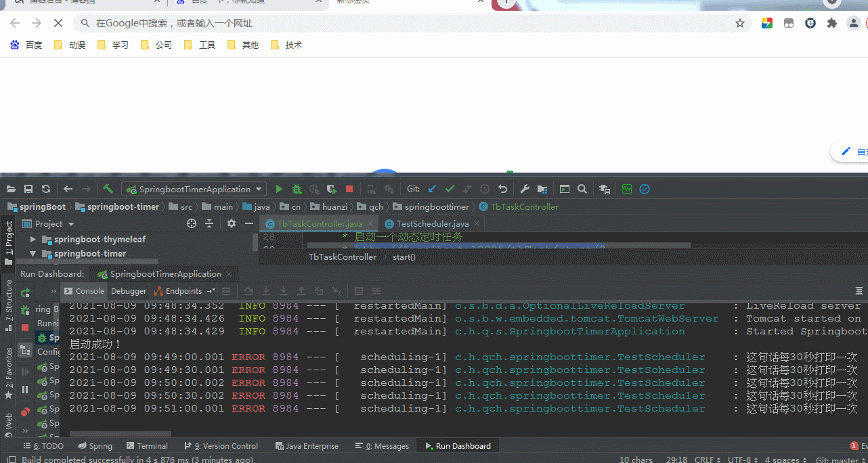This screenshot has width=868, height=463.
Task: Click the IDE Save All toolbar icon
Action: point(28,190)
